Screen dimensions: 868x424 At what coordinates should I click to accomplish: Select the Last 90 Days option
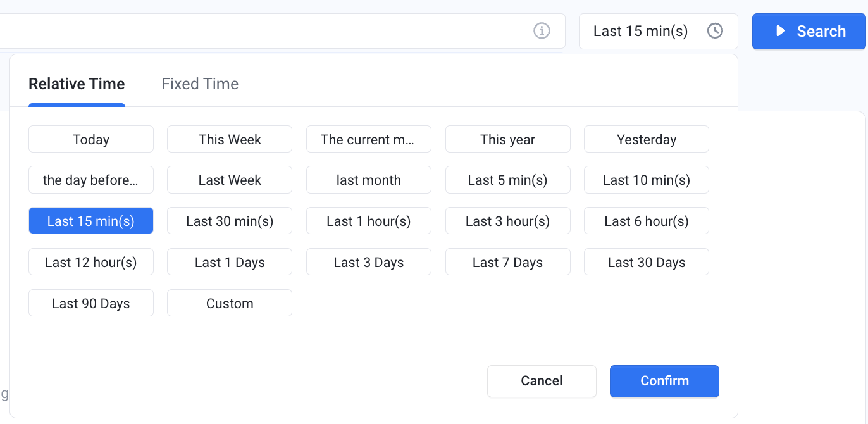point(91,303)
